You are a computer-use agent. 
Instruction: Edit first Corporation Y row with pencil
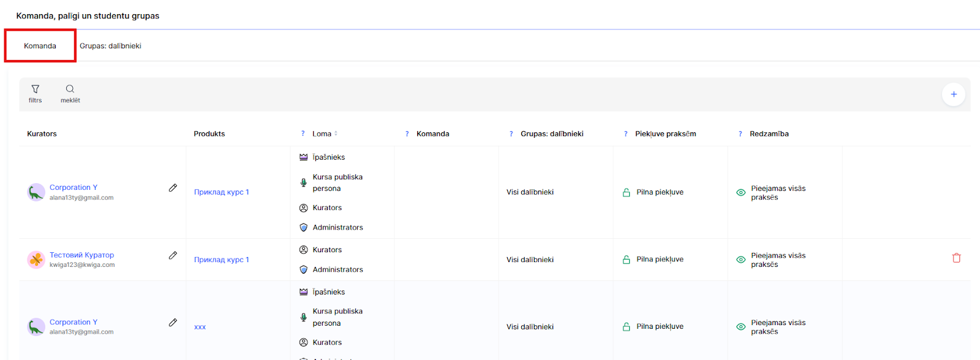(x=173, y=188)
